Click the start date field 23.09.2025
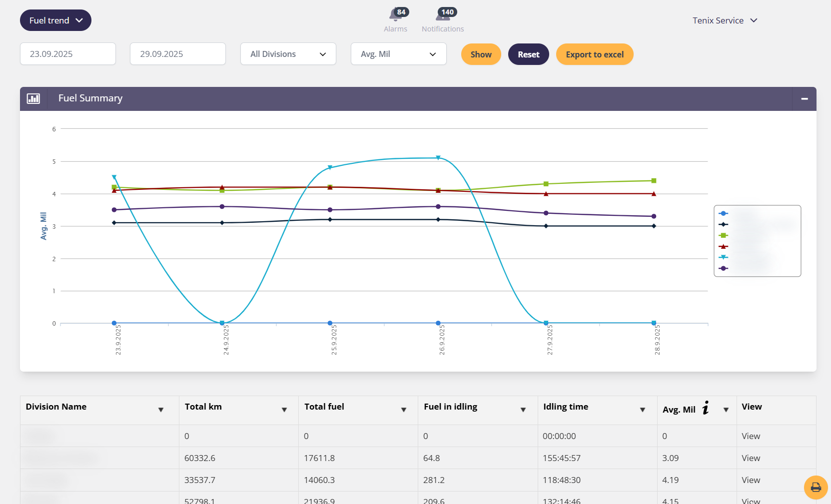831x504 pixels. coord(68,54)
